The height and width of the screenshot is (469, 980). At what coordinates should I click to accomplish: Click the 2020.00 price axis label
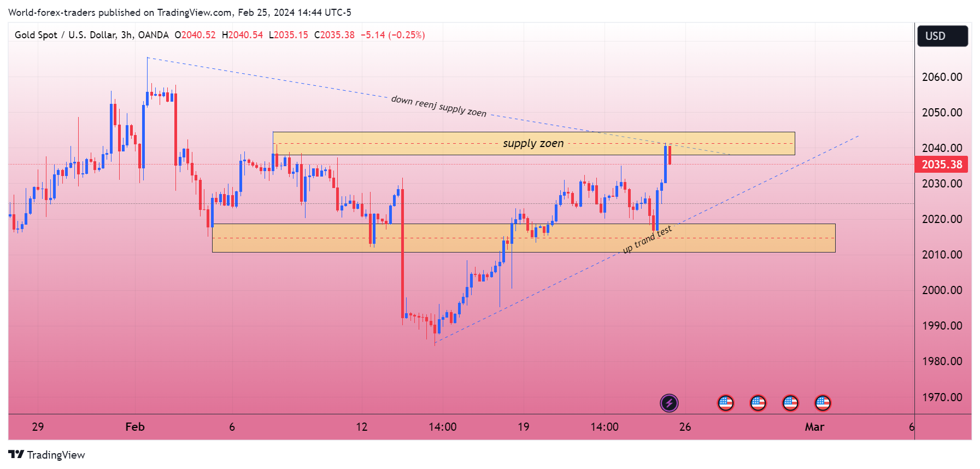[942, 219]
